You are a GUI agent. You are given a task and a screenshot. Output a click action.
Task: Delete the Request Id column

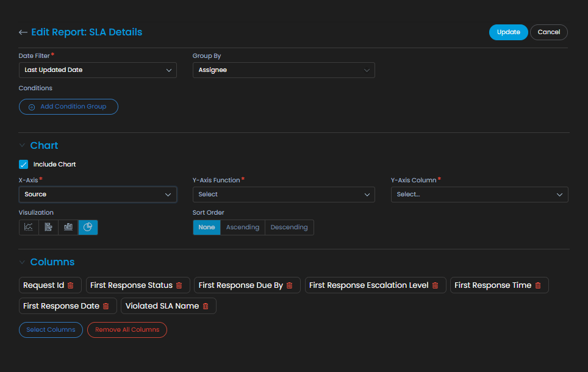[71, 285]
